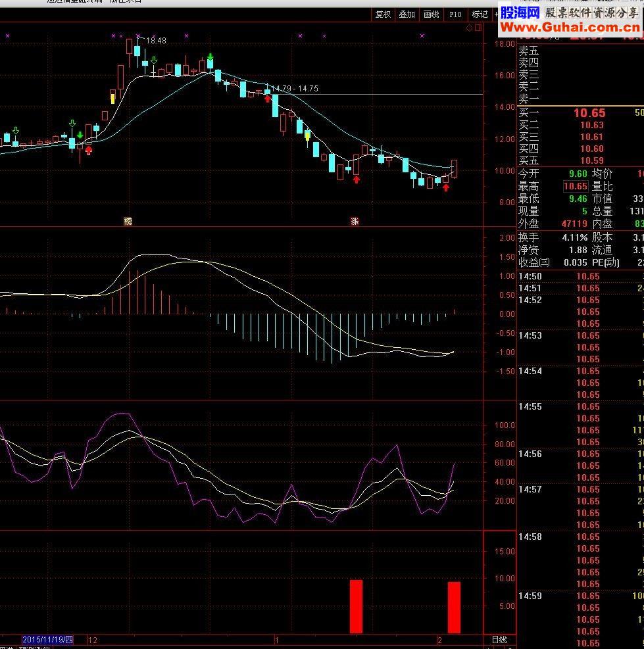Click the 最高 value 10.65
Image resolution: width=644 pixels, height=649 pixels.
(575, 186)
